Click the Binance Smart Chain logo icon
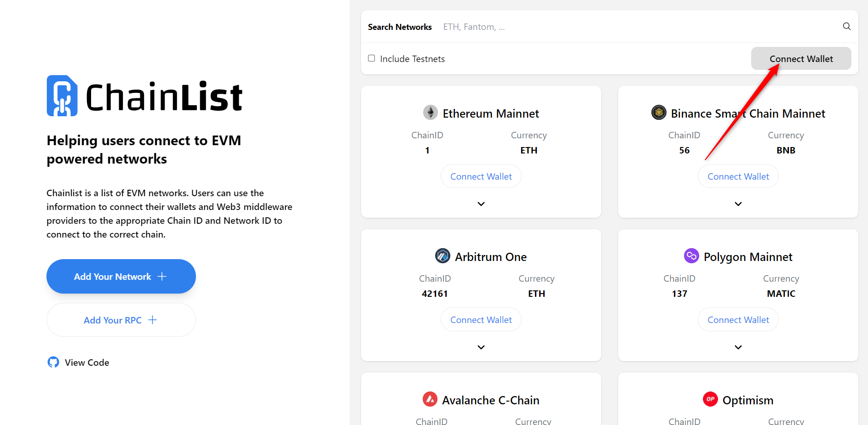868x425 pixels. [x=659, y=112]
